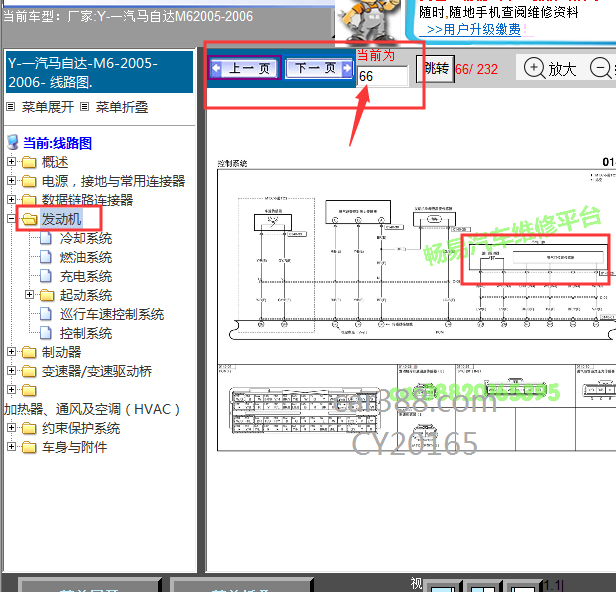Click the 冷却系统 page icon
This screenshot has width=616, height=592.
pyautogui.click(x=46, y=238)
